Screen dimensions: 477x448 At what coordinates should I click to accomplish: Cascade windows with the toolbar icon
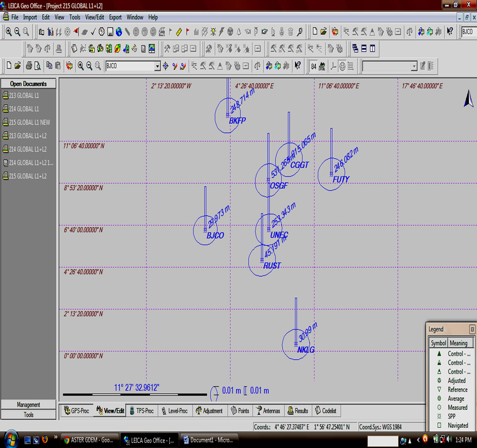click(x=355, y=49)
